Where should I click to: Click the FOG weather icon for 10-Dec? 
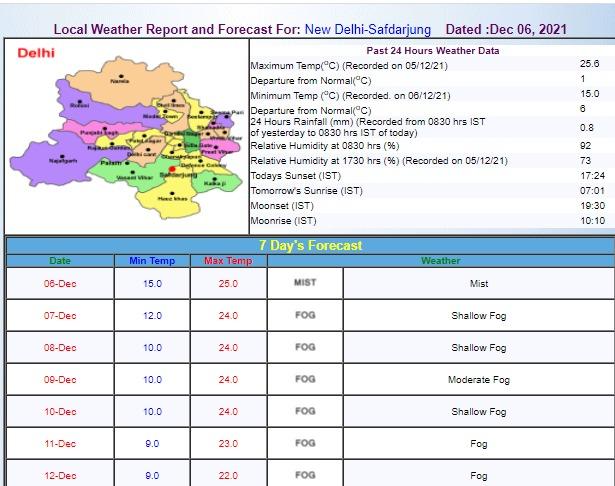[x=305, y=411]
